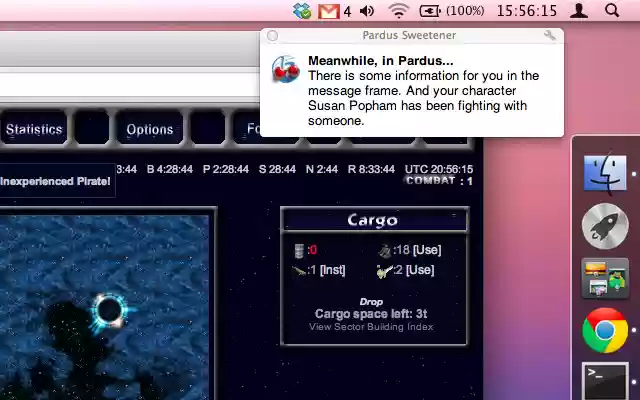Screen dimensions: 640x400
Task: Open Finder from the Dock
Action: point(605,173)
